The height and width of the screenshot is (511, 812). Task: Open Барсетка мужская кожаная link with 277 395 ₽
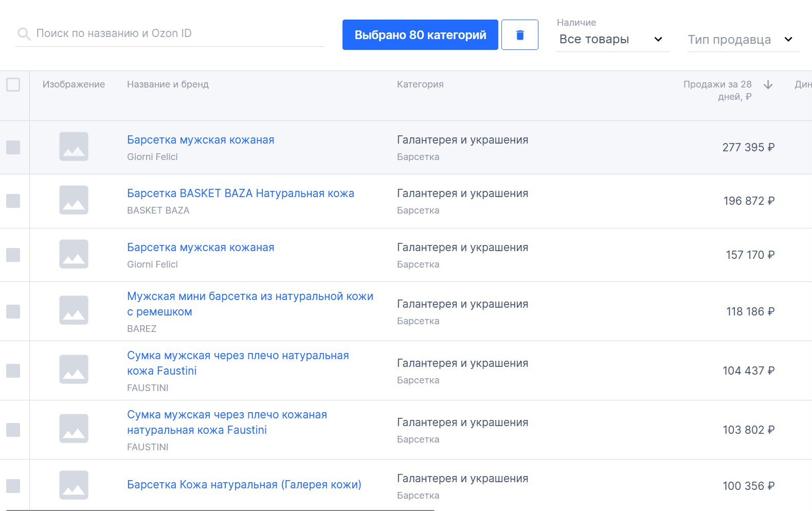(201, 140)
